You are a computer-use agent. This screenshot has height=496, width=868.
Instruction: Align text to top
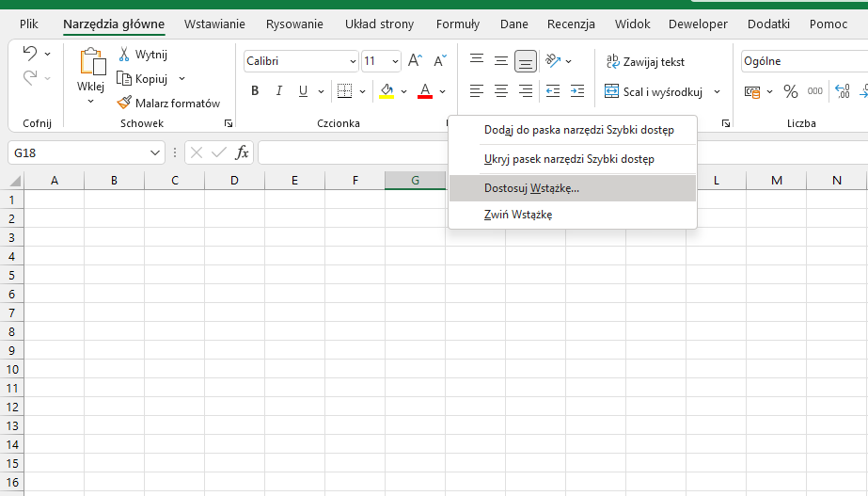[x=477, y=60]
